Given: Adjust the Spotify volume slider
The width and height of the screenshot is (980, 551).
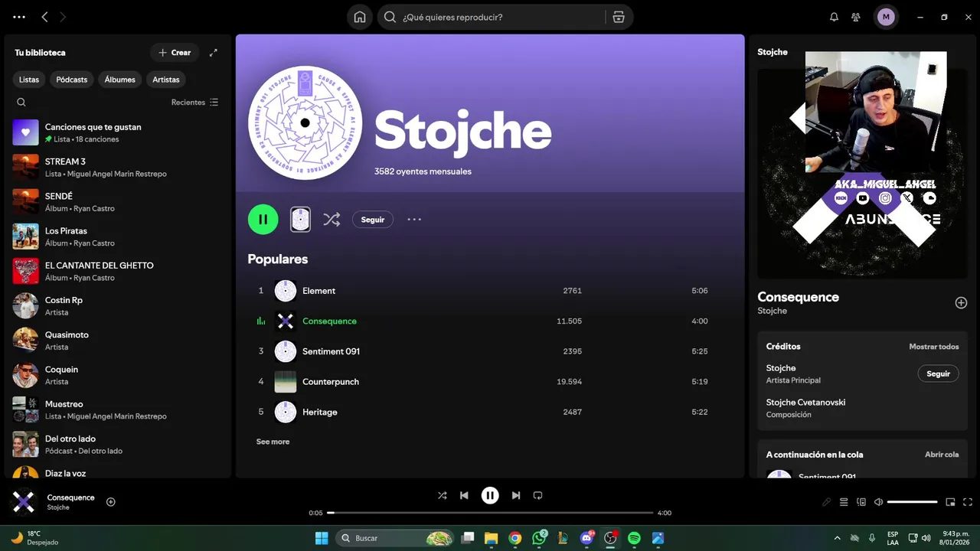Looking at the screenshot, I should pos(913,502).
